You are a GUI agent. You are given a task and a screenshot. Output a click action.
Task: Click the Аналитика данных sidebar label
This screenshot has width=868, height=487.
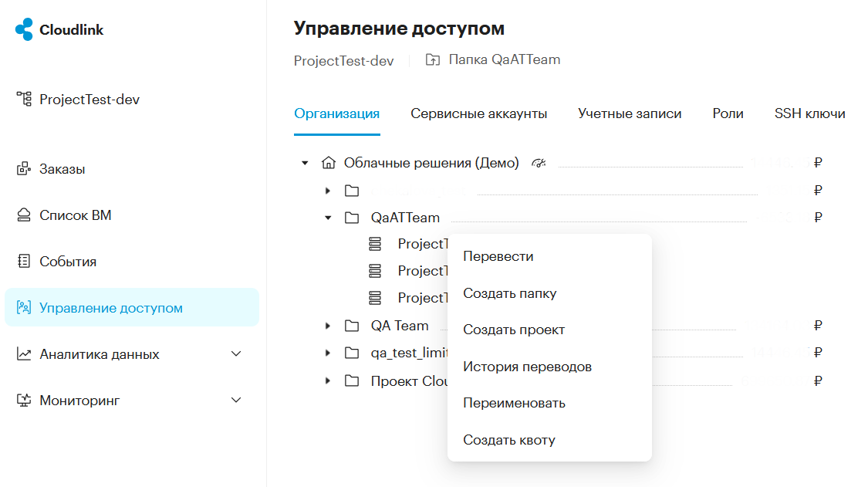(100, 354)
